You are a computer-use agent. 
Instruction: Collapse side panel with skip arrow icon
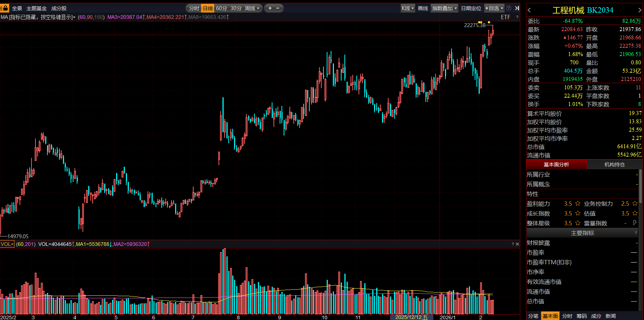[x=517, y=8]
